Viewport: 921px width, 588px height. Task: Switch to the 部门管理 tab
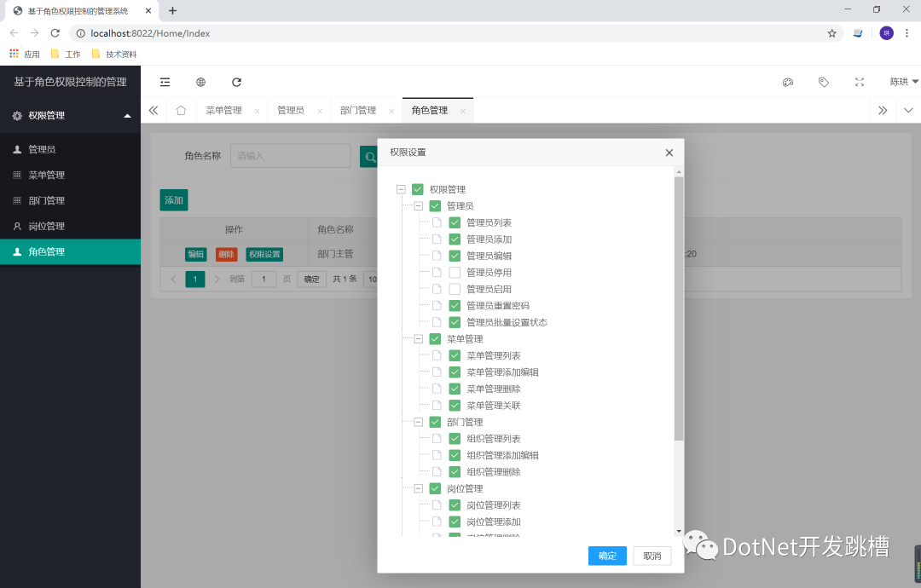pos(357,110)
